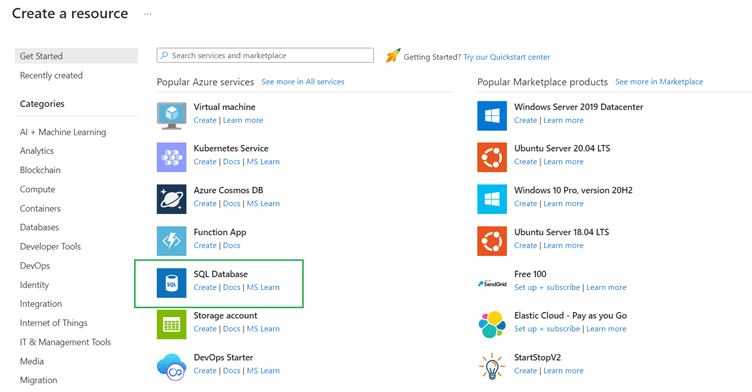
Task: Click See more in All services
Action: coord(303,82)
